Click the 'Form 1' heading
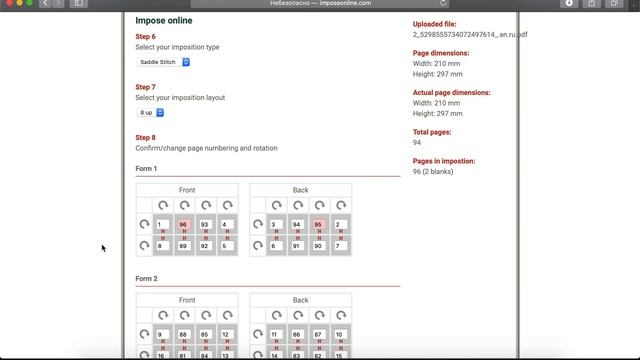The width and height of the screenshot is (640, 360). pyautogui.click(x=146, y=169)
